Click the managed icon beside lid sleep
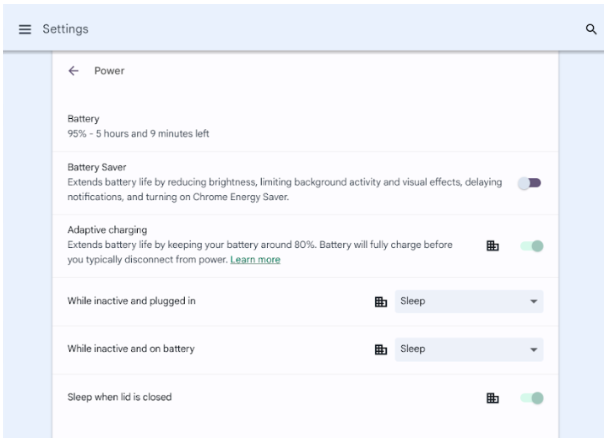This screenshot has height=442, width=604. [x=492, y=398]
